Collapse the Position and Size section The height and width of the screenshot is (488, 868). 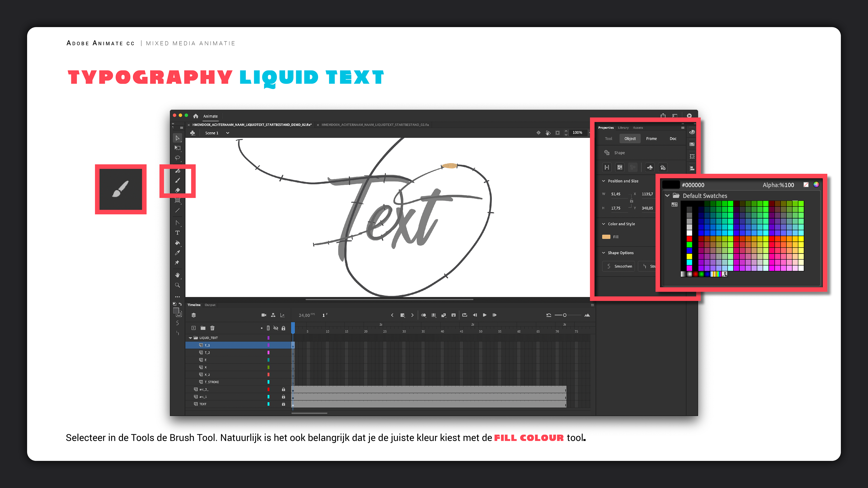click(x=604, y=181)
